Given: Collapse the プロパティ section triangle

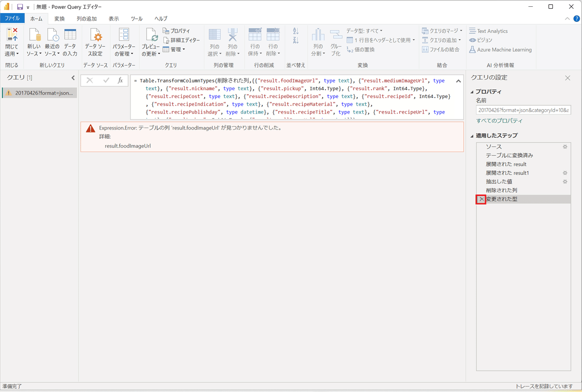Looking at the screenshot, I should 473,92.
